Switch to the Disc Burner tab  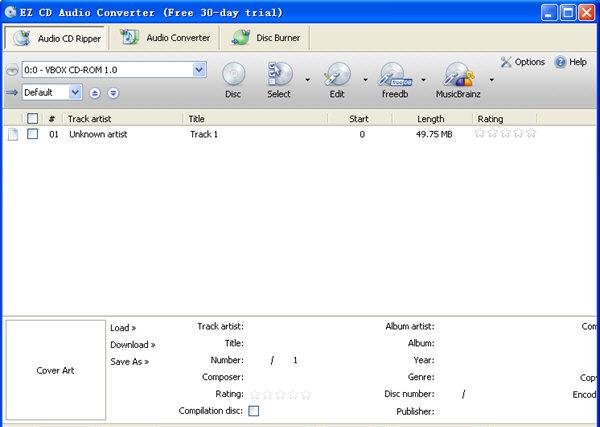click(265, 38)
